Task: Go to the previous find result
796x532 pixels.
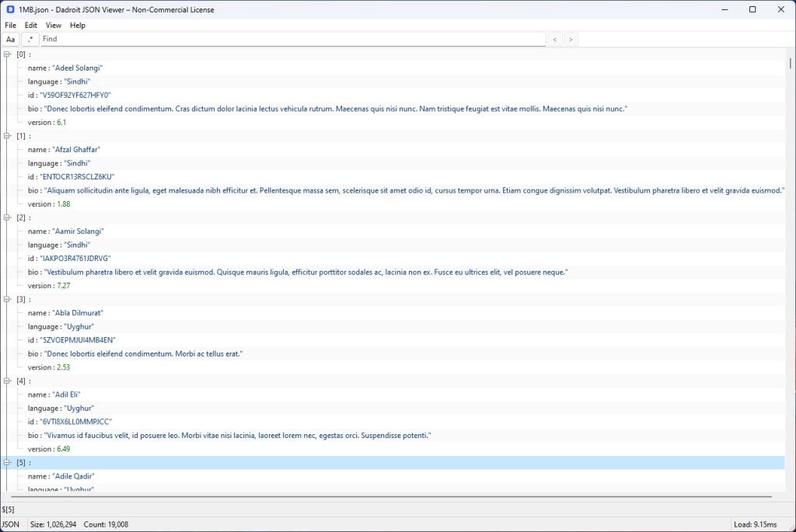Action: 555,39
